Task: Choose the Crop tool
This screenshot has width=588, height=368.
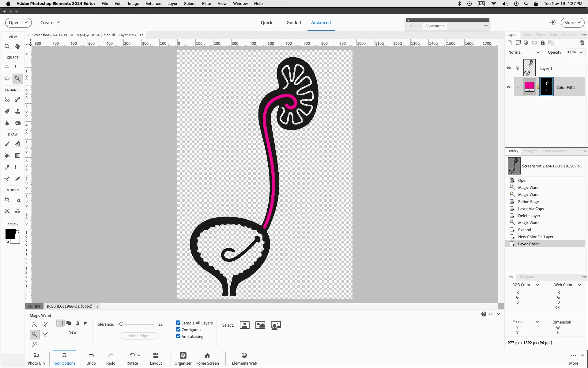Action: [x=7, y=200]
